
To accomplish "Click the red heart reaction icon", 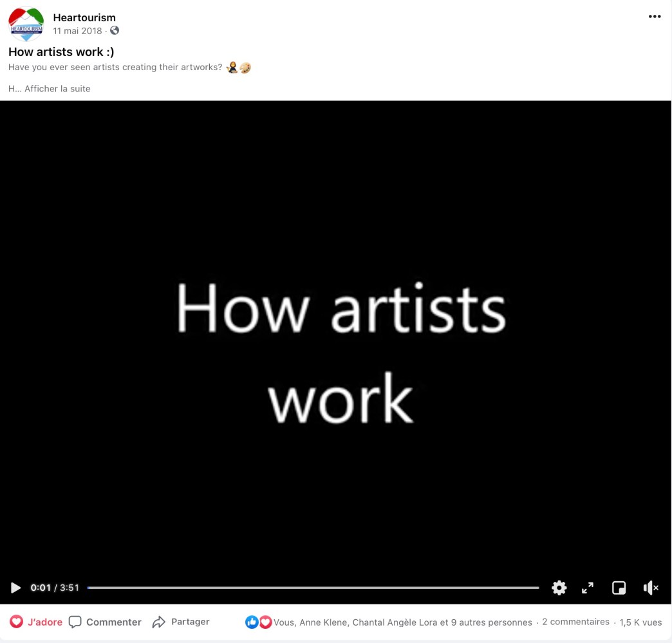I will 265,622.
